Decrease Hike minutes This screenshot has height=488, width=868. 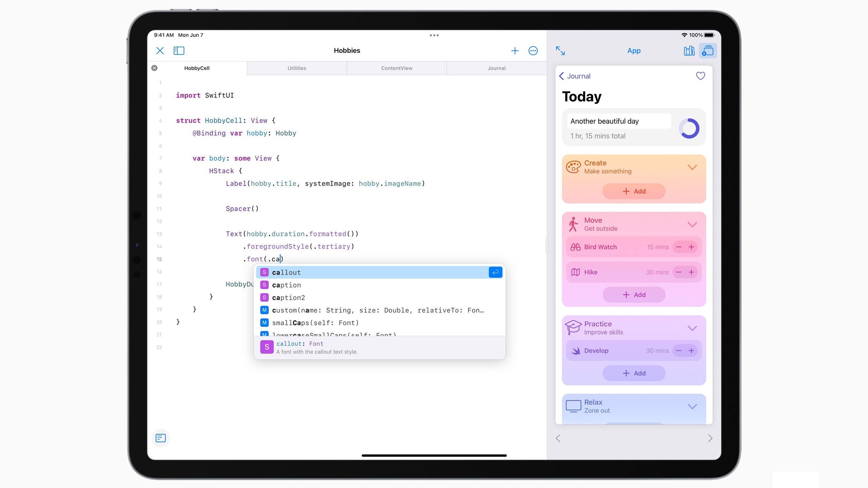pyautogui.click(x=678, y=272)
